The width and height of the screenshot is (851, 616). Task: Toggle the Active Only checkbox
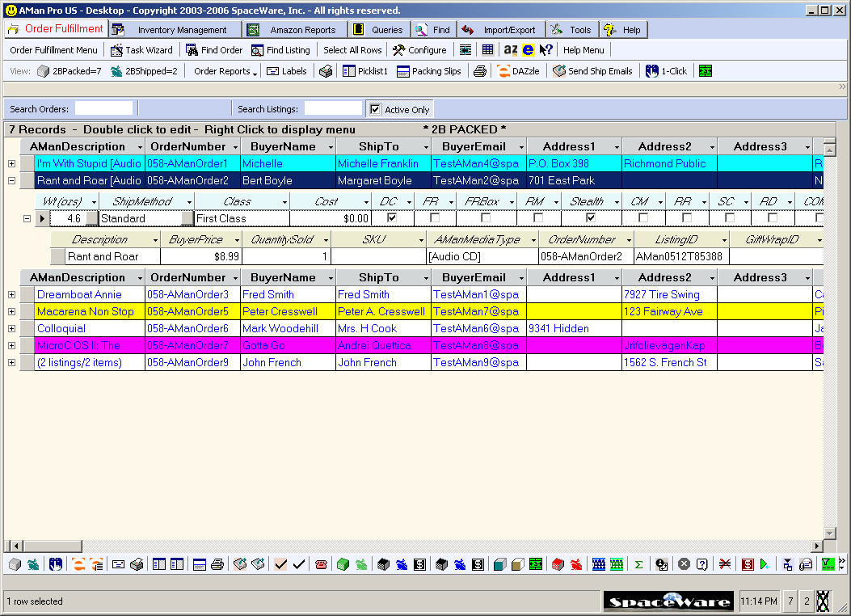pos(375,109)
